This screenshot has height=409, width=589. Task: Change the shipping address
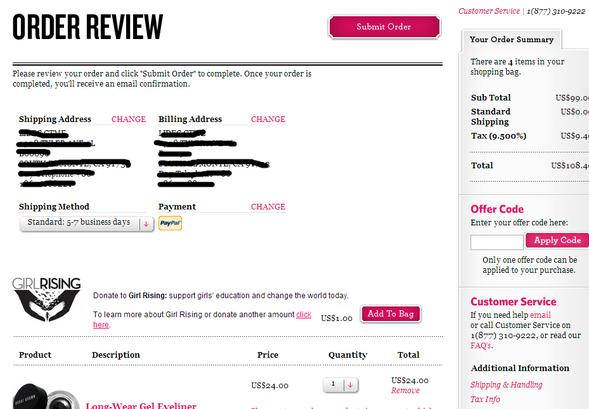(128, 119)
